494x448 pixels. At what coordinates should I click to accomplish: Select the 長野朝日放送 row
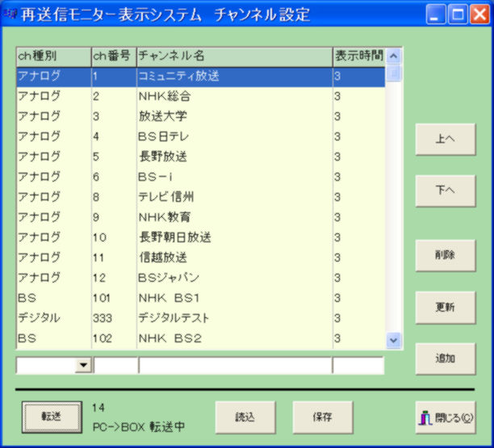(201, 237)
